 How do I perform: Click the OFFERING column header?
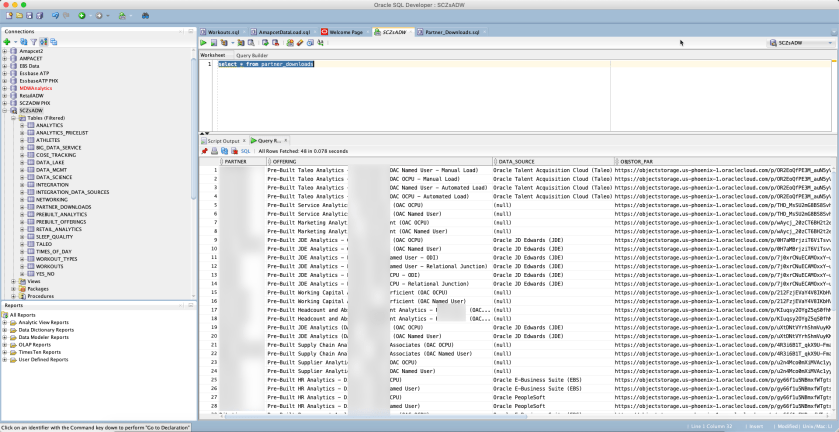click(x=285, y=160)
